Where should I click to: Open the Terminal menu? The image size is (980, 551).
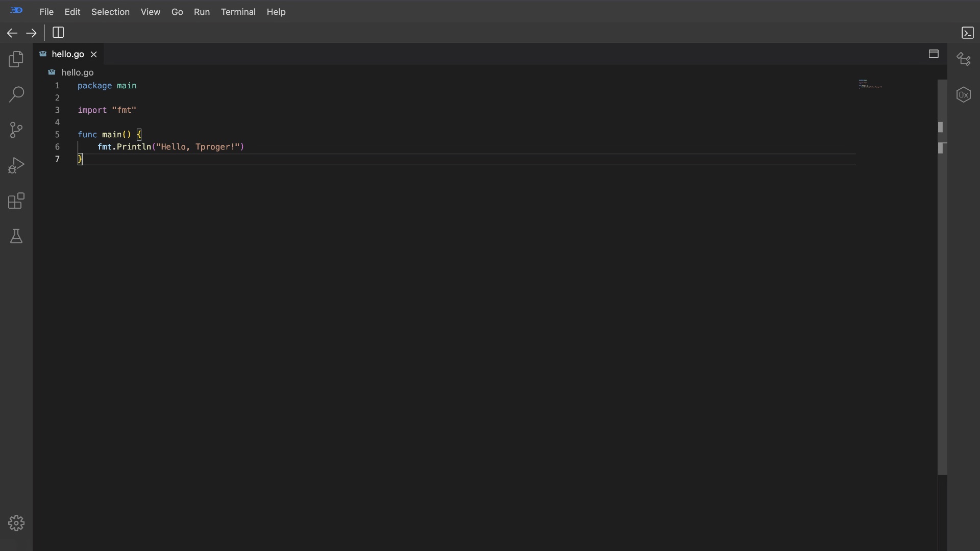(237, 11)
